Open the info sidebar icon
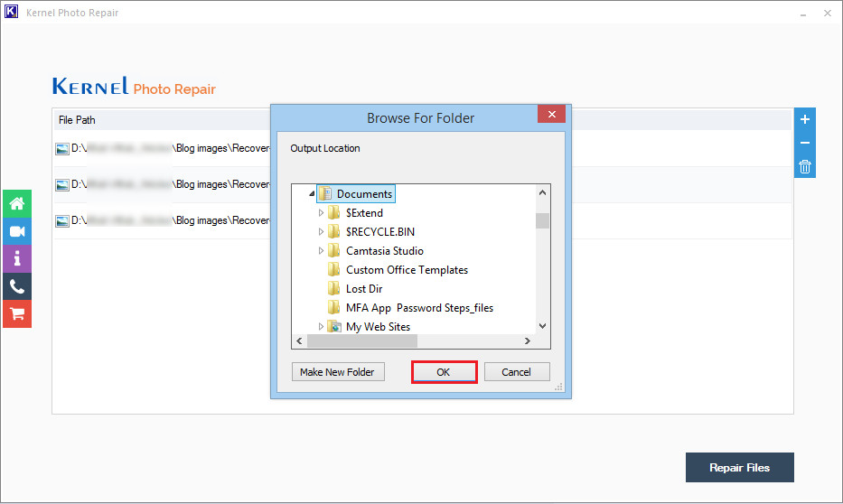This screenshot has width=843, height=504. point(17,259)
